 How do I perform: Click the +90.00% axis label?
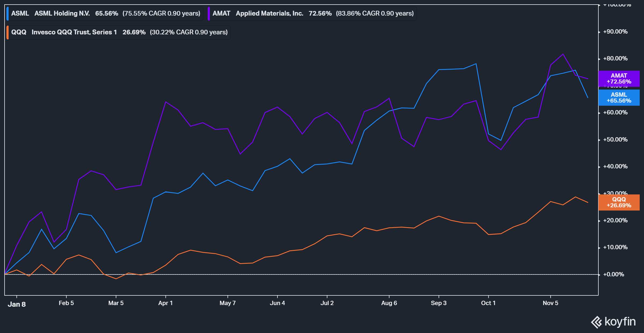[615, 32]
